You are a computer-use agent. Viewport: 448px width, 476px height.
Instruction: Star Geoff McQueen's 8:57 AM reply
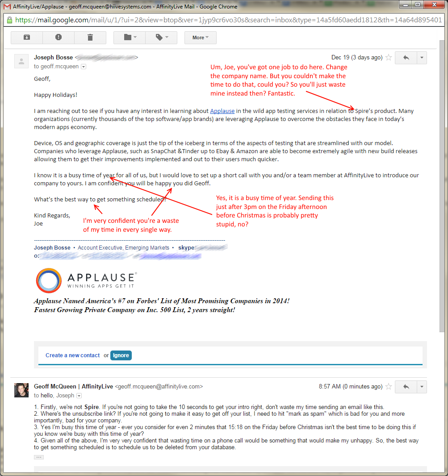(389, 387)
